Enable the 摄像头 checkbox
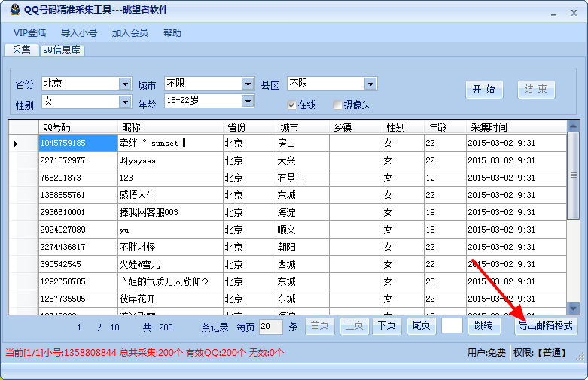The image size is (588, 380). click(x=337, y=105)
